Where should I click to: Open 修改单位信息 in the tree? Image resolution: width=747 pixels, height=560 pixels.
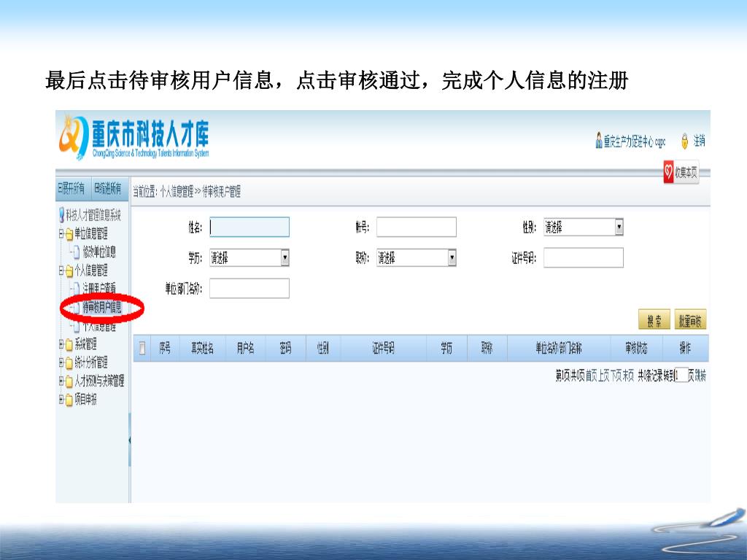[x=99, y=252]
